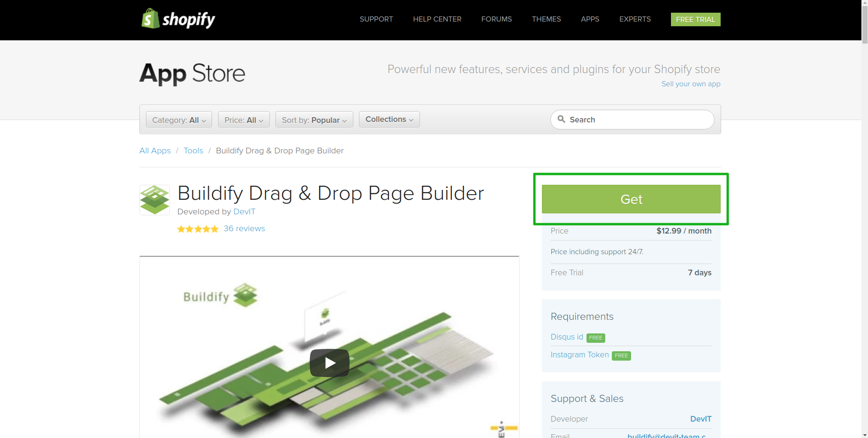Viewport: 868px width, 438px height.
Task: Click the five-star rating icons
Action: (198, 229)
